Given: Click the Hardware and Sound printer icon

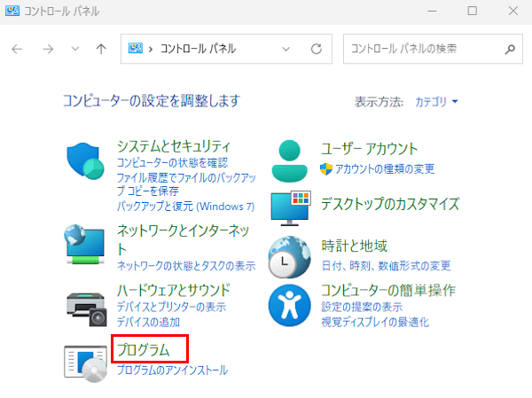Looking at the screenshot, I should 87,308.
